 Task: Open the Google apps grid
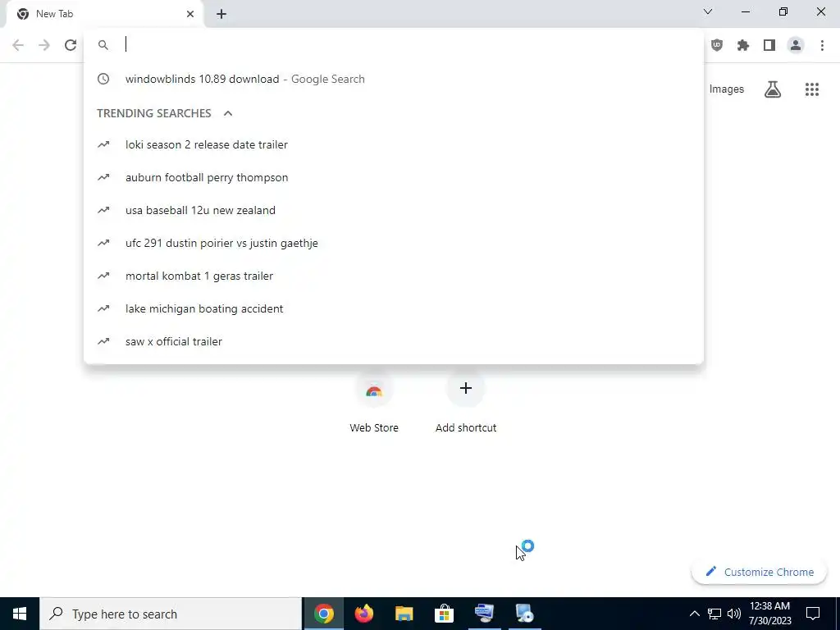pyautogui.click(x=812, y=89)
